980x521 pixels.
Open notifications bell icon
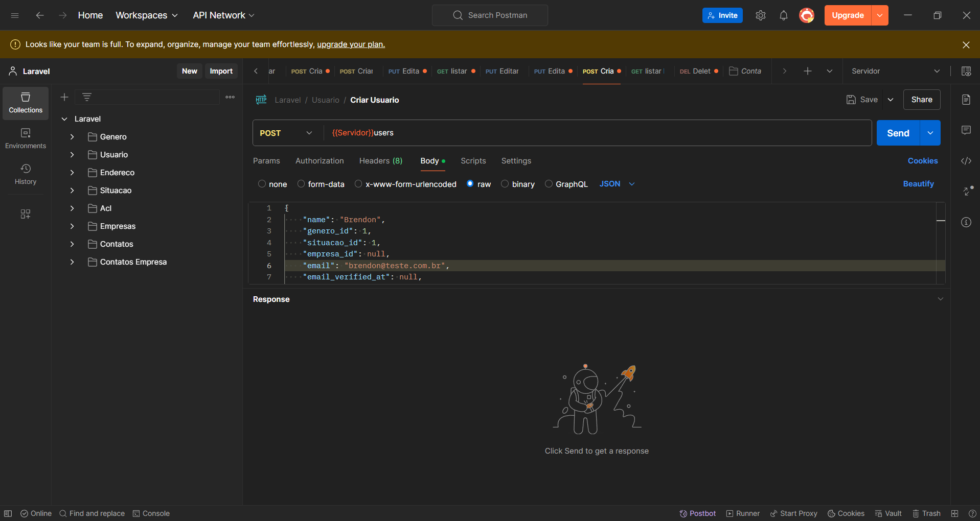[x=783, y=15]
